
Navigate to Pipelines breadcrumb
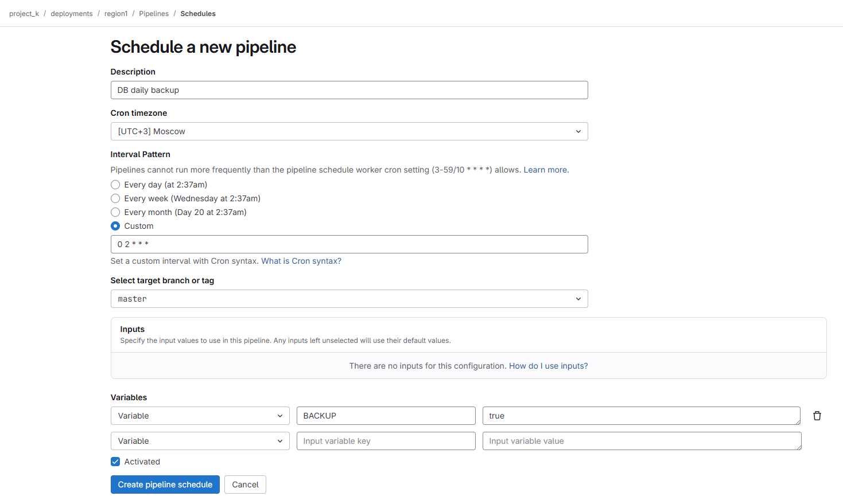pyautogui.click(x=154, y=14)
